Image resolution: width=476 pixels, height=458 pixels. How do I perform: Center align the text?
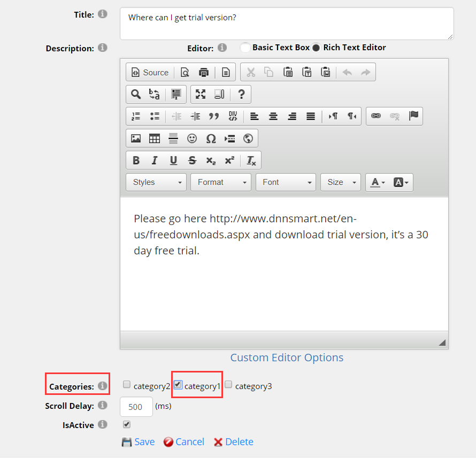click(273, 116)
